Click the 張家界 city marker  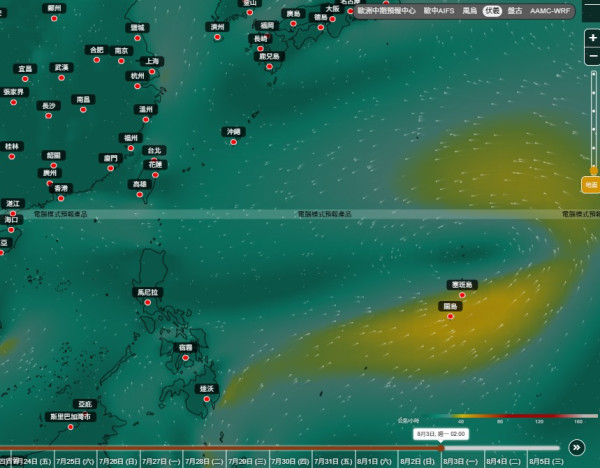pos(13,102)
